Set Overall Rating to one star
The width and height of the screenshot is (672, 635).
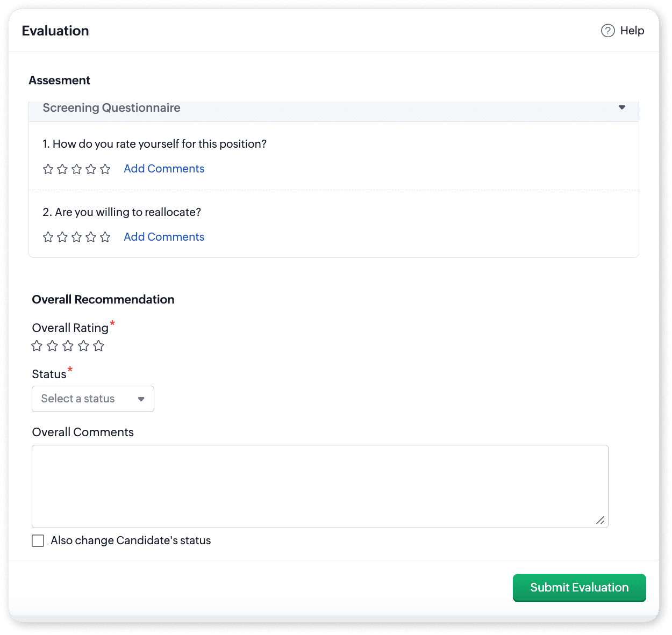37,346
